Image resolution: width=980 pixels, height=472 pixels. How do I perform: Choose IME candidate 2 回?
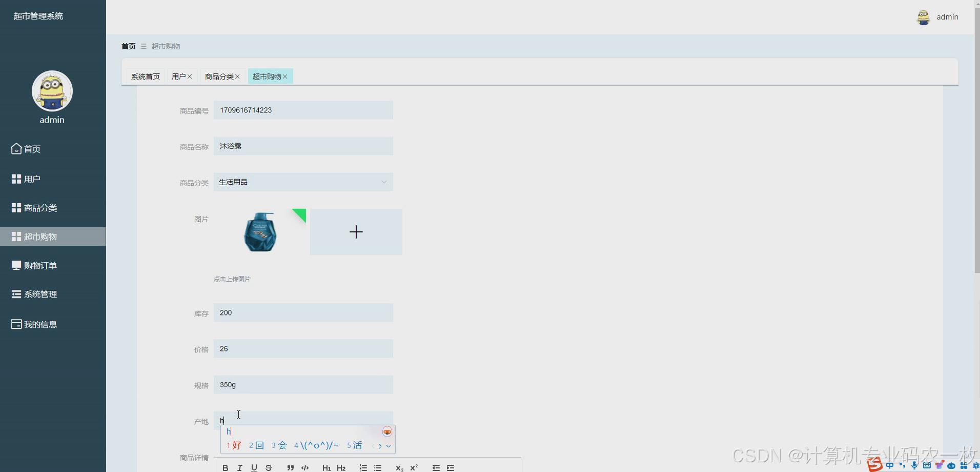(257, 445)
